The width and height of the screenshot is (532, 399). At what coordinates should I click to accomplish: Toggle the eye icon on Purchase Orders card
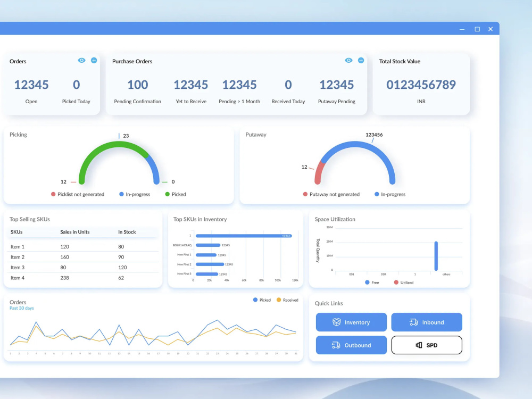[348, 61]
